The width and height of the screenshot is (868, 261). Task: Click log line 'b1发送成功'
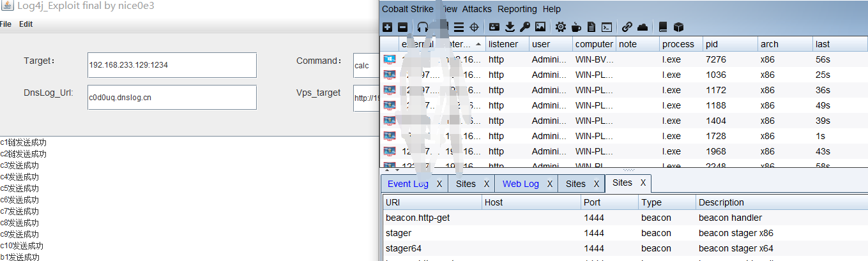[x=19, y=257]
